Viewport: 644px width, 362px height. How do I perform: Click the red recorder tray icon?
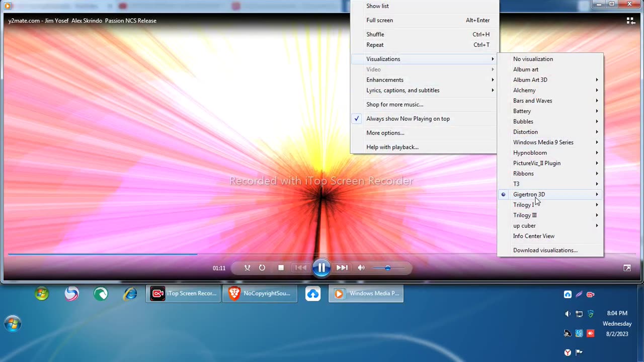point(591,294)
